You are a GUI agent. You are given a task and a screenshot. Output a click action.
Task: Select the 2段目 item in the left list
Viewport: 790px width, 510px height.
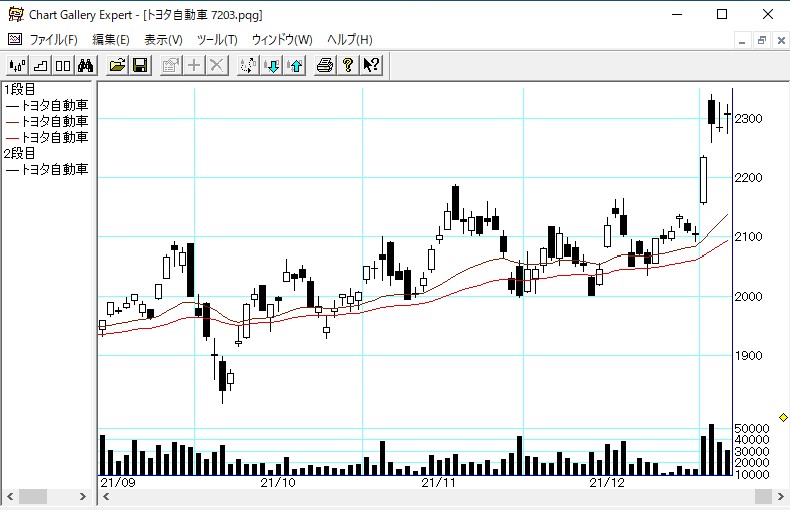point(19,153)
